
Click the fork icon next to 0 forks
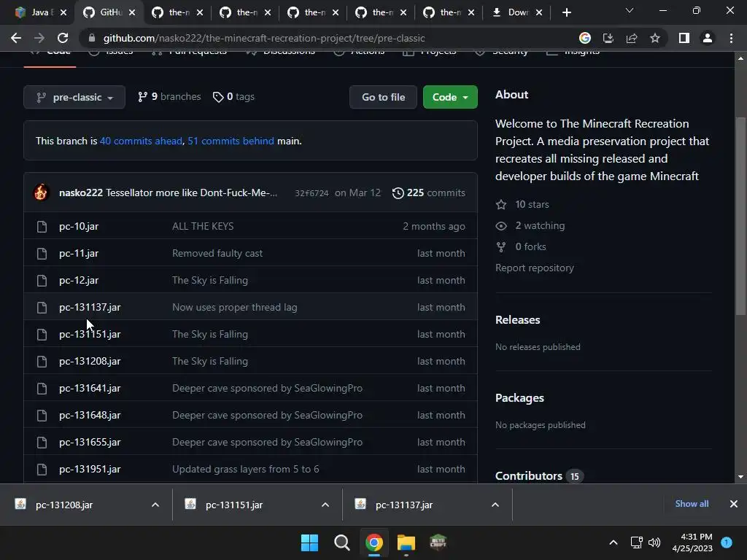click(501, 246)
